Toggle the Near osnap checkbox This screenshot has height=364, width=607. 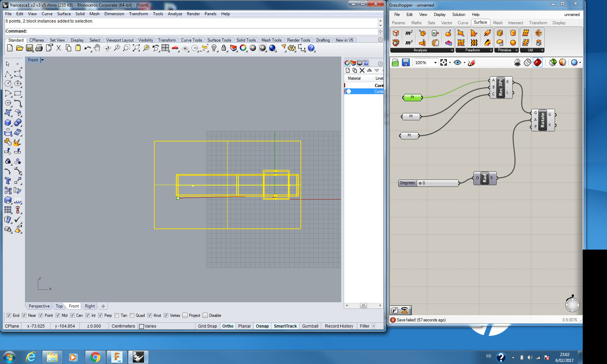[x=24, y=315]
